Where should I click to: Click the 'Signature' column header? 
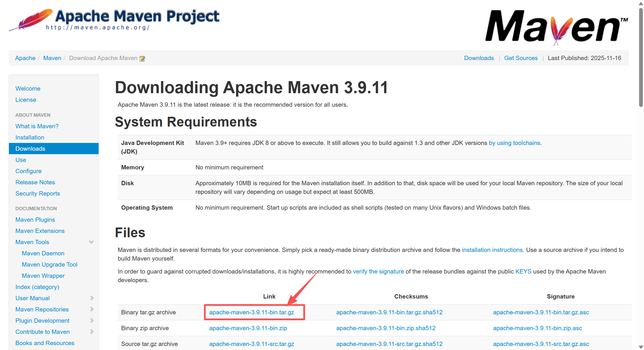[x=561, y=297]
